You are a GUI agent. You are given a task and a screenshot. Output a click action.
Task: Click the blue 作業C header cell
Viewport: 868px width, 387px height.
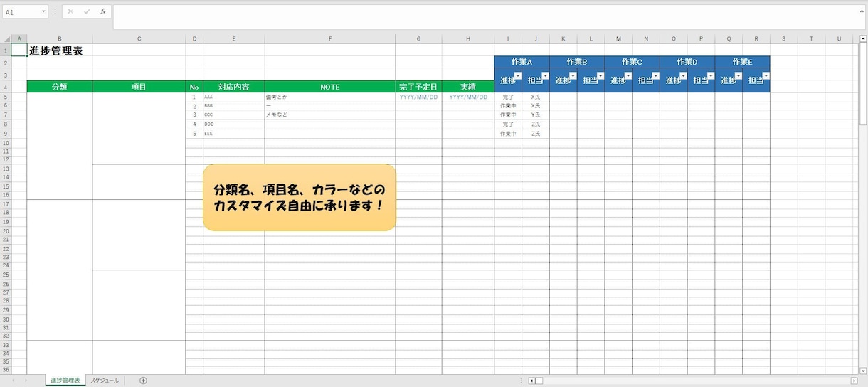click(x=632, y=62)
